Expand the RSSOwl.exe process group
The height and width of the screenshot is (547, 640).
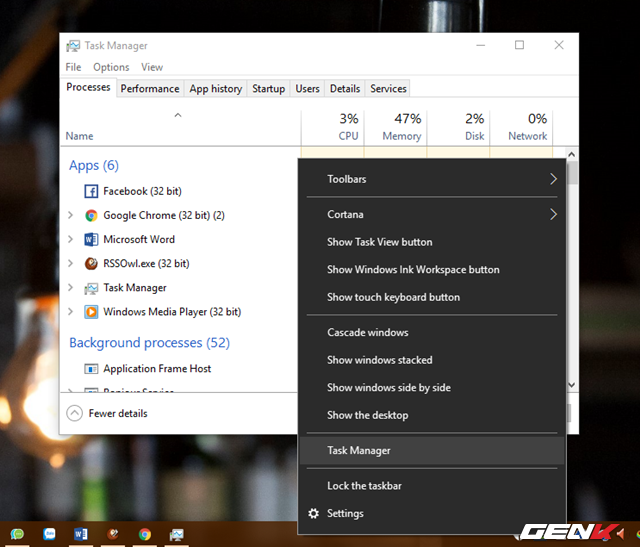(70, 263)
